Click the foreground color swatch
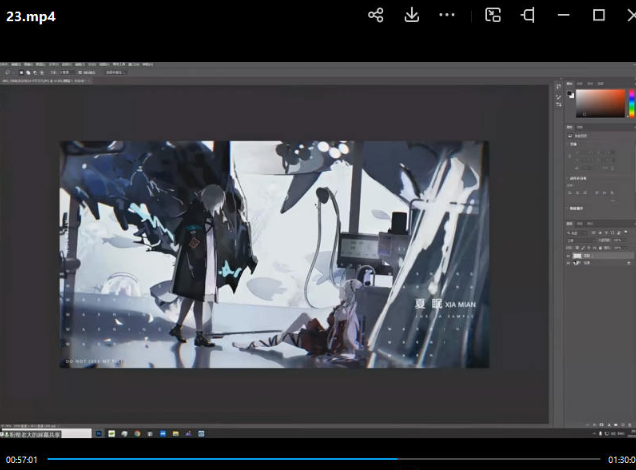The height and width of the screenshot is (470, 636). pos(569,93)
